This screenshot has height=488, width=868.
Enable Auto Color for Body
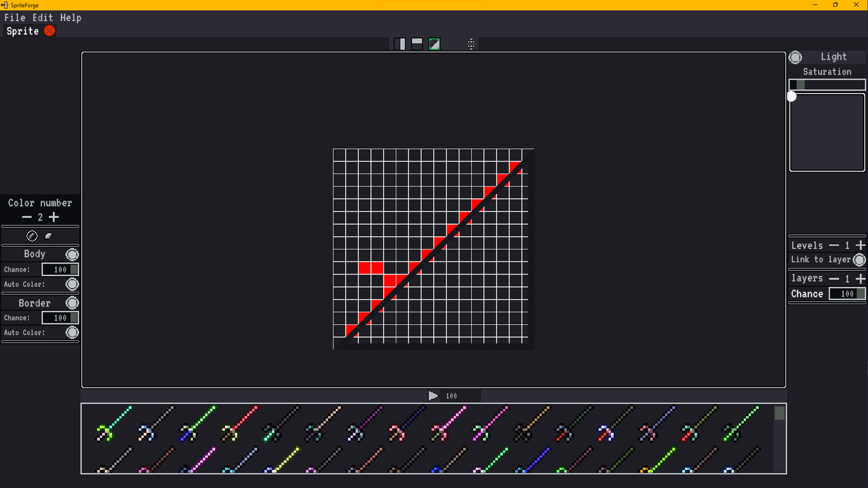(x=72, y=284)
